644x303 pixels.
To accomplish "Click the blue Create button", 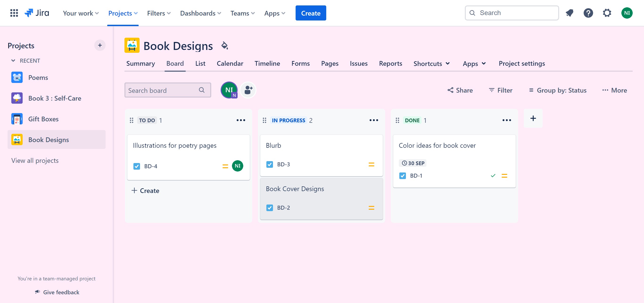I will (310, 13).
